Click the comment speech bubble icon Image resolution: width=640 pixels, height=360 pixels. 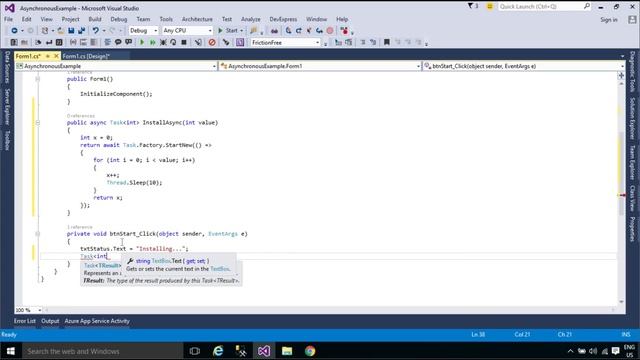[x=118, y=42]
